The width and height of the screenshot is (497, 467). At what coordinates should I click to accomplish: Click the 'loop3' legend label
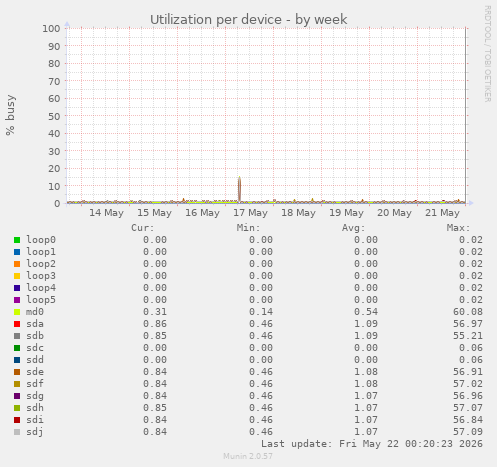point(41,276)
